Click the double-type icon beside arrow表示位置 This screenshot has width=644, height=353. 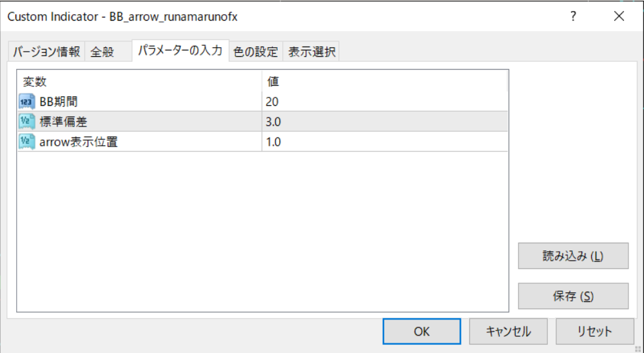(x=26, y=142)
